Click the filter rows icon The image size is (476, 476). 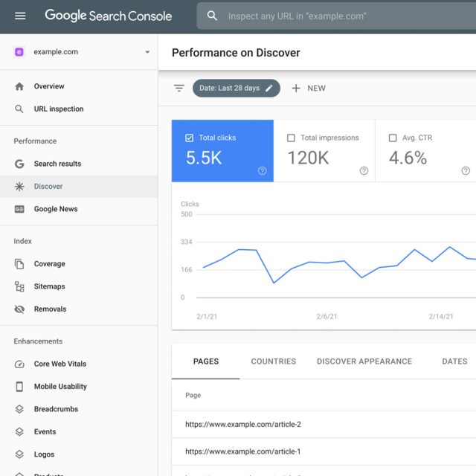(x=179, y=89)
